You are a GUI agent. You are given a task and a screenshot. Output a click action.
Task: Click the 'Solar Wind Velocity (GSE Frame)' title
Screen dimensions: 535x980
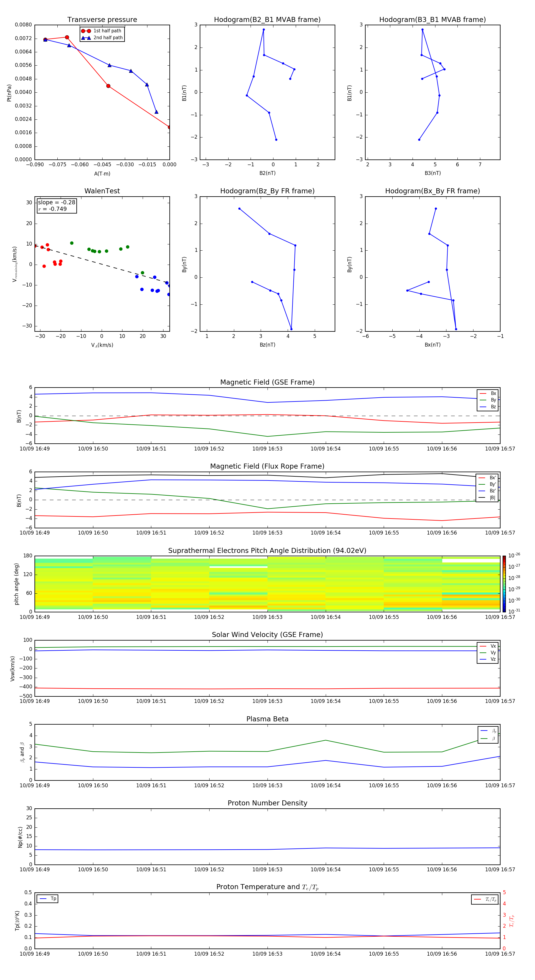tap(267, 635)
